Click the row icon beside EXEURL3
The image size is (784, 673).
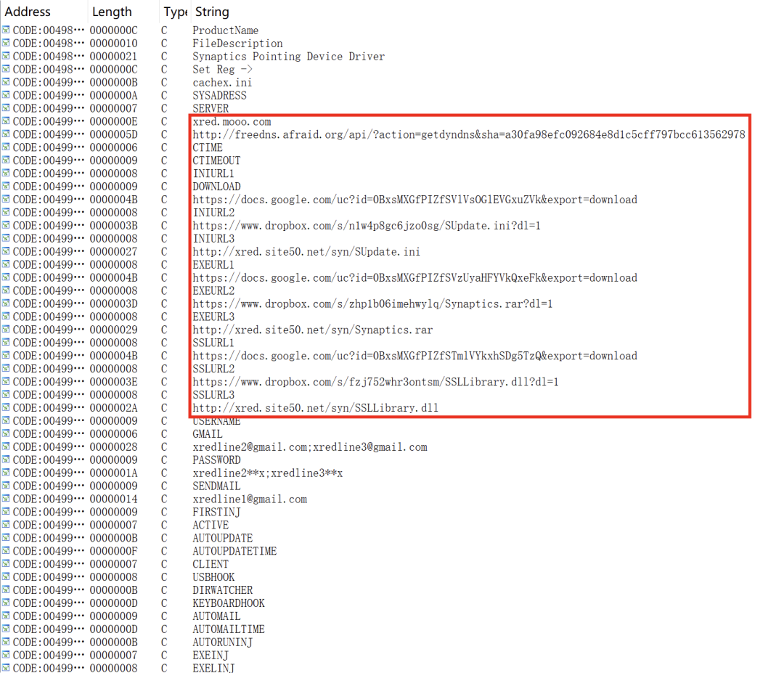[6, 317]
